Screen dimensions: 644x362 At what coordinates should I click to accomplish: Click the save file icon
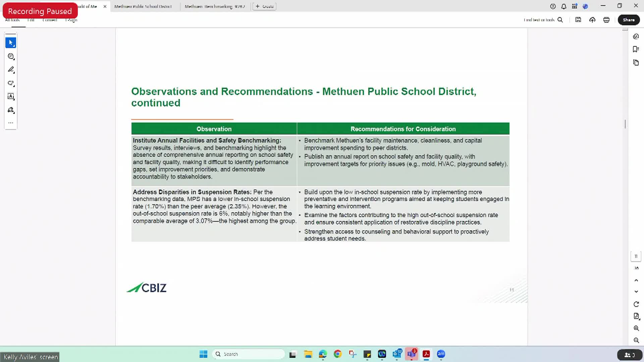pos(578,20)
